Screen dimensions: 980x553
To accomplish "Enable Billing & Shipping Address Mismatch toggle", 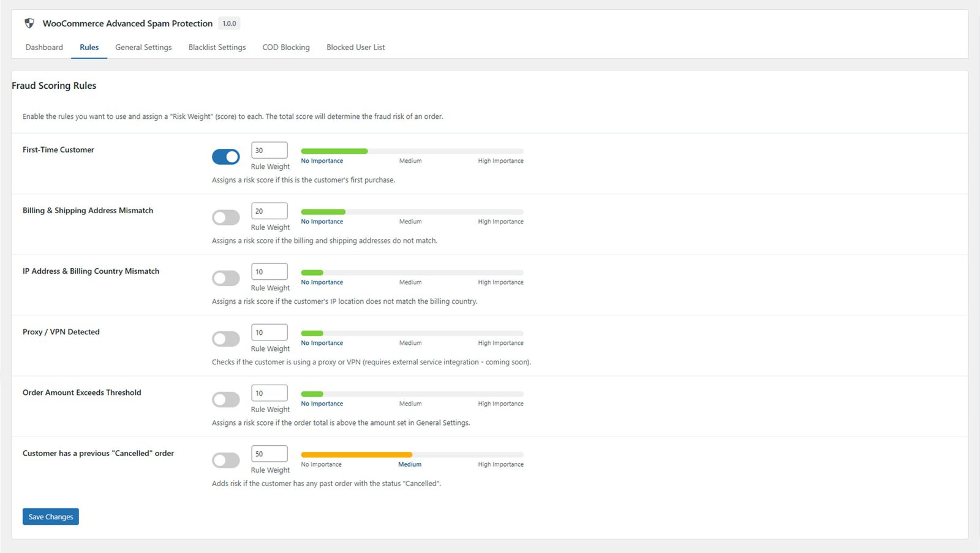I will pos(225,217).
